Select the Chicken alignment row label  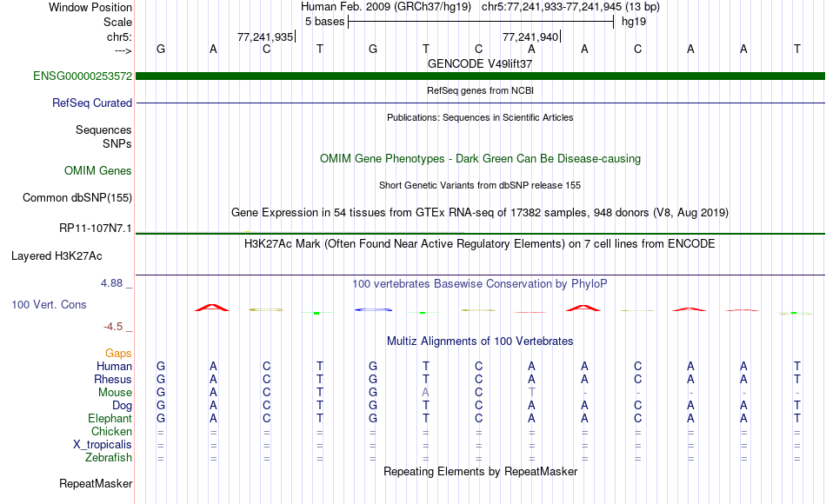coord(111,431)
